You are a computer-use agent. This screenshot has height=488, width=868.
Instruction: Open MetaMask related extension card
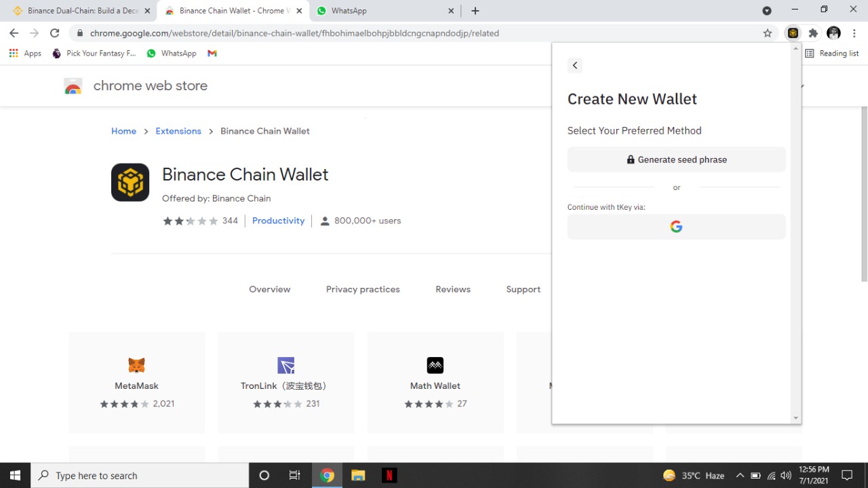(137, 382)
